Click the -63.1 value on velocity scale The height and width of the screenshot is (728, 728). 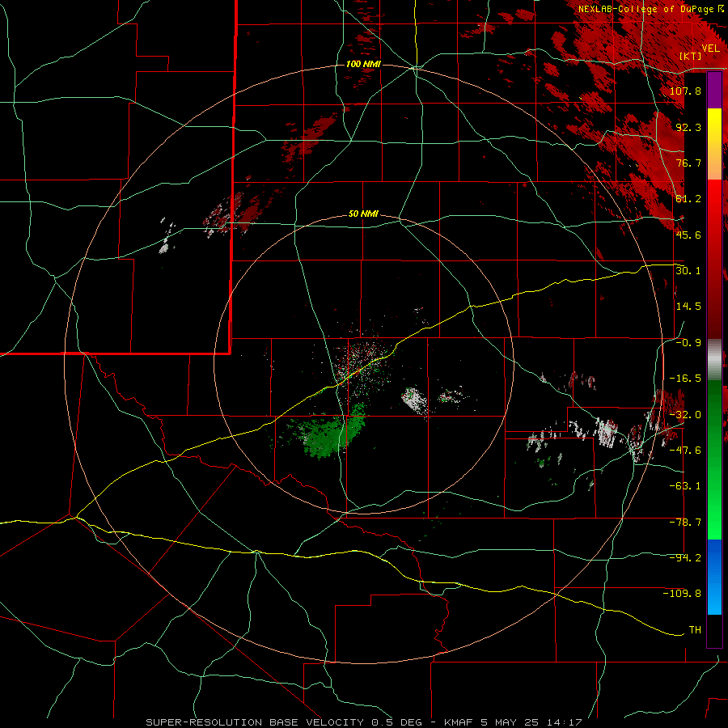[x=685, y=486]
